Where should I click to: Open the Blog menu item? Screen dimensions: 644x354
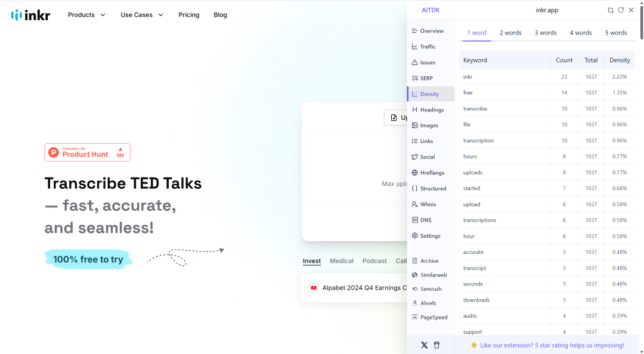220,15
